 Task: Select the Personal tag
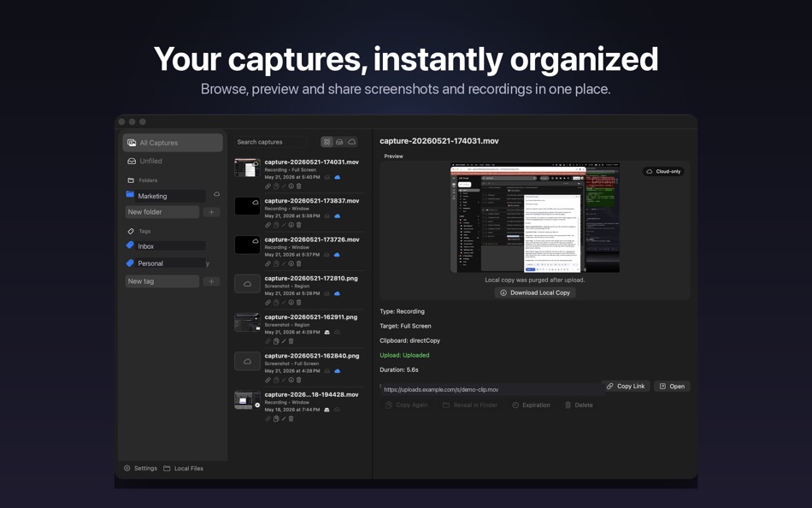tap(166, 263)
